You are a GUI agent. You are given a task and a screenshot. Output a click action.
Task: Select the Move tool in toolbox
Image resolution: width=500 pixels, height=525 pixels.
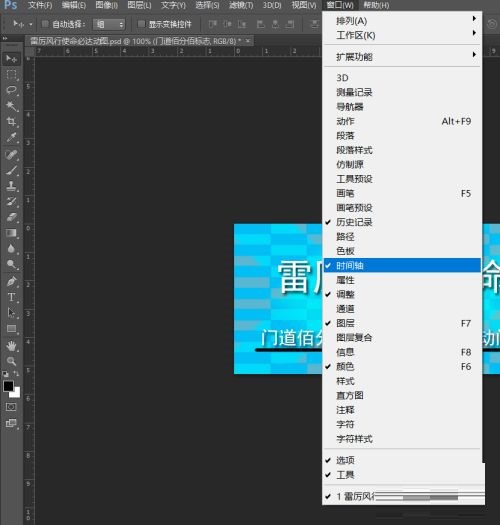point(11,59)
